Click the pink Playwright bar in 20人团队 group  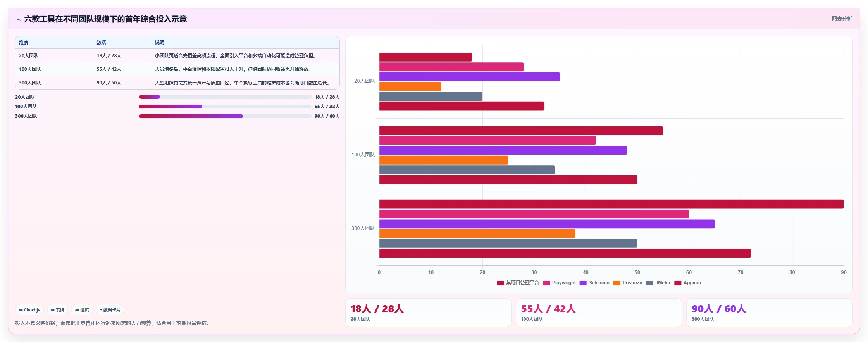point(451,67)
